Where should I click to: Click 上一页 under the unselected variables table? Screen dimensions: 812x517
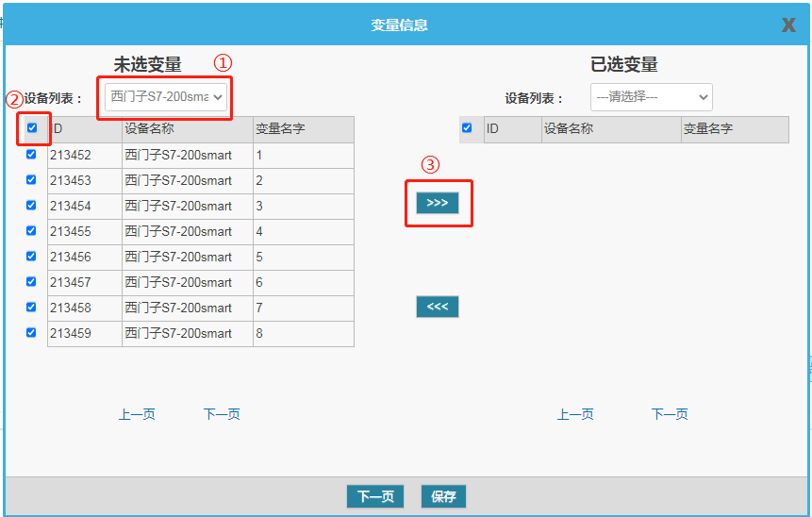click(137, 414)
